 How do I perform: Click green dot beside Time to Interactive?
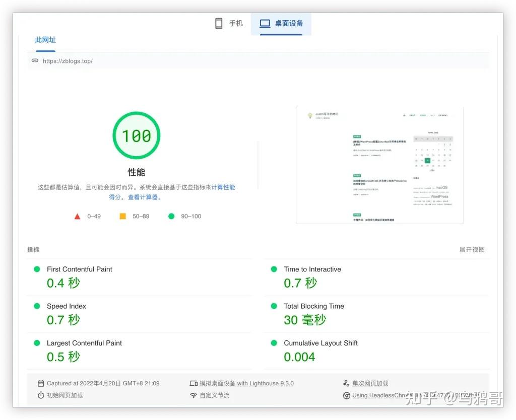(x=274, y=269)
